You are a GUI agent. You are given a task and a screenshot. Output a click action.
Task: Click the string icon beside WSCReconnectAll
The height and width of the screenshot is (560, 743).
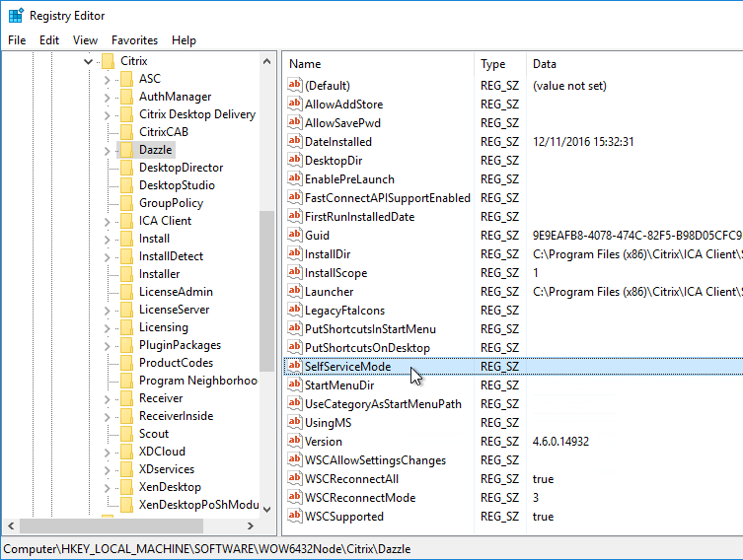click(295, 478)
